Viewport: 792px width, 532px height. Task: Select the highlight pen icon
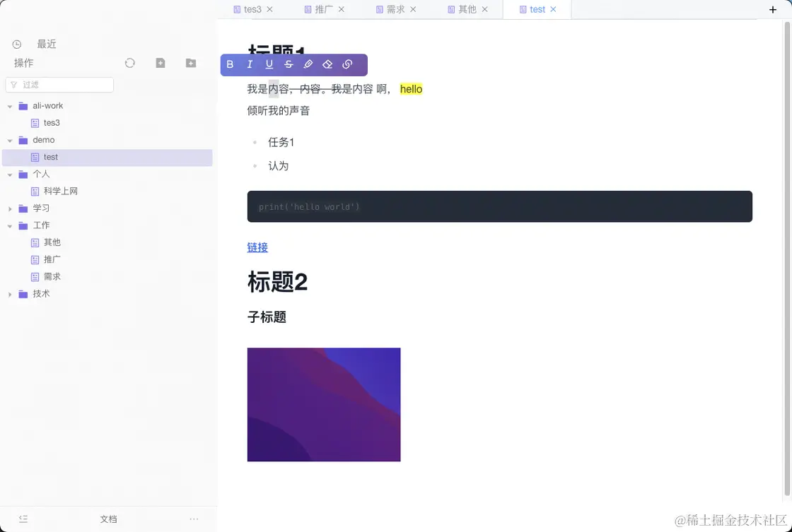308,64
